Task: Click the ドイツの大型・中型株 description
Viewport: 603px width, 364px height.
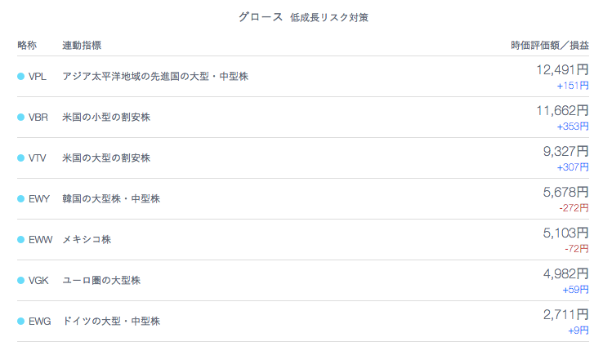Action: (111, 321)
